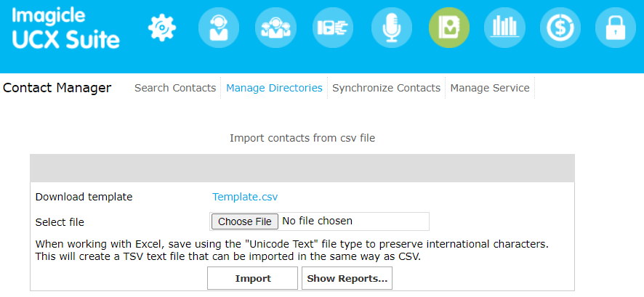Screen dimensions: 644x297
Task: Click the fax server icon
Action: click(x=333, y=28)
